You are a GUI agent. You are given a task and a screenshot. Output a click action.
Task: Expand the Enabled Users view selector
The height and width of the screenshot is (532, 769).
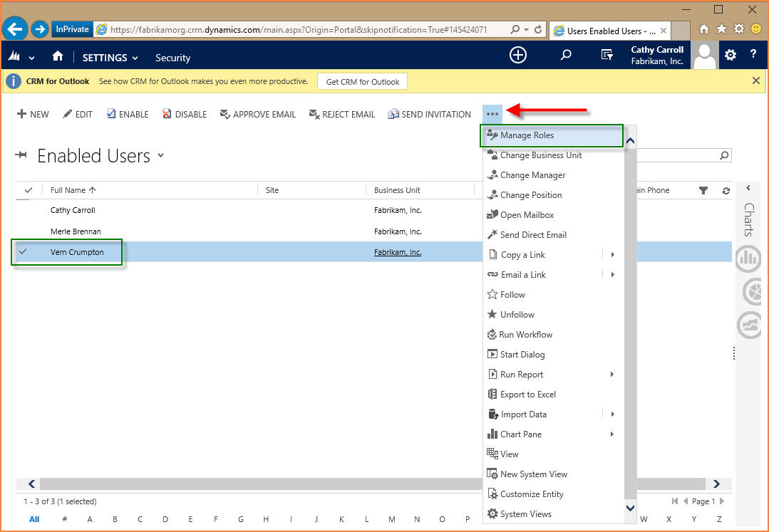pos(160,155)
